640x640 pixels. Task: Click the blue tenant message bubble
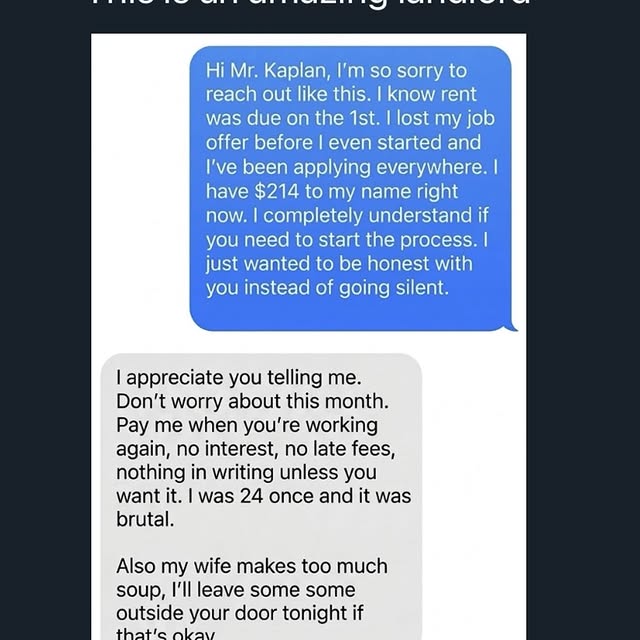tap(350, 188)
